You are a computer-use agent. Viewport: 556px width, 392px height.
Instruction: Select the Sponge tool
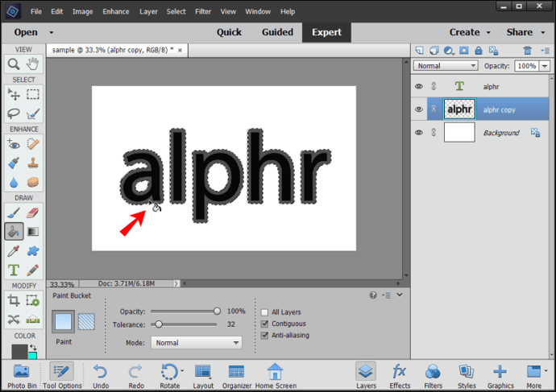click(32, 183)
